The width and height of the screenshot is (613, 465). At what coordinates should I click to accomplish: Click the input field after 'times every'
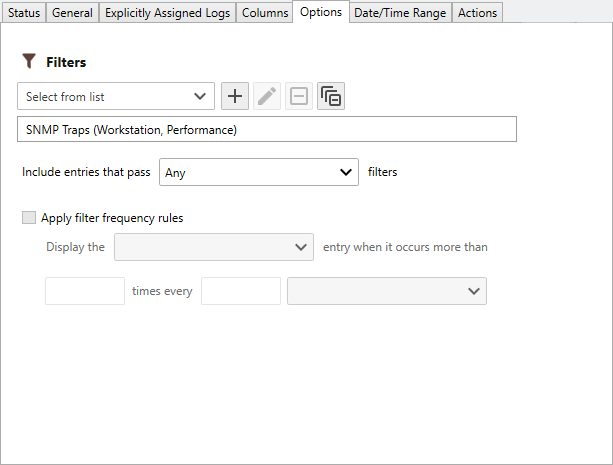tap(241, 291)
